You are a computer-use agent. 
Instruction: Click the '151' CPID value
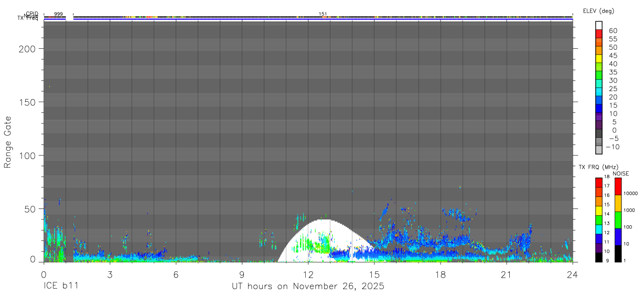(x=323, y=14)
